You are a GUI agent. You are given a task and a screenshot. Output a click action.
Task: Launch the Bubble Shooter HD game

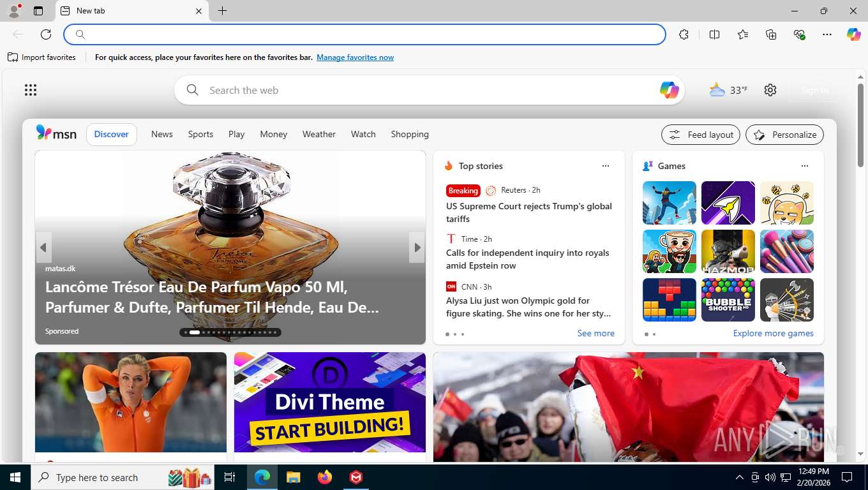coord(728,300)
